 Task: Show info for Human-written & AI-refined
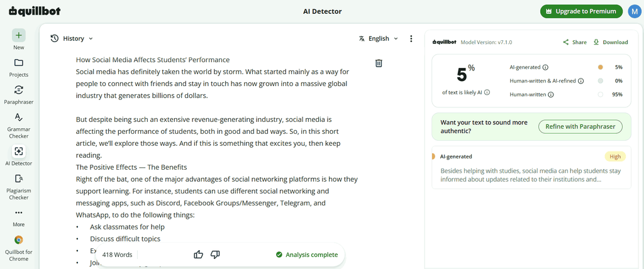(580, 81)
